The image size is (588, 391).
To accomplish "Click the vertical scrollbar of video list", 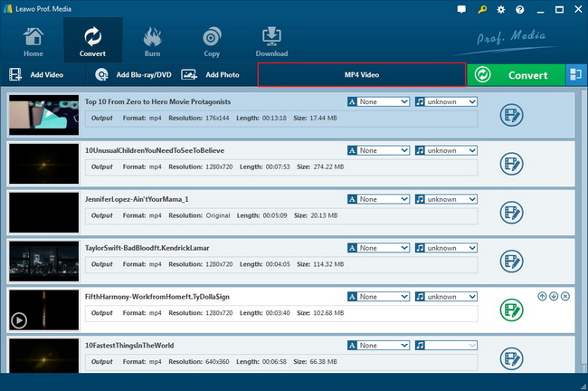I will click(x=583, y=229).
